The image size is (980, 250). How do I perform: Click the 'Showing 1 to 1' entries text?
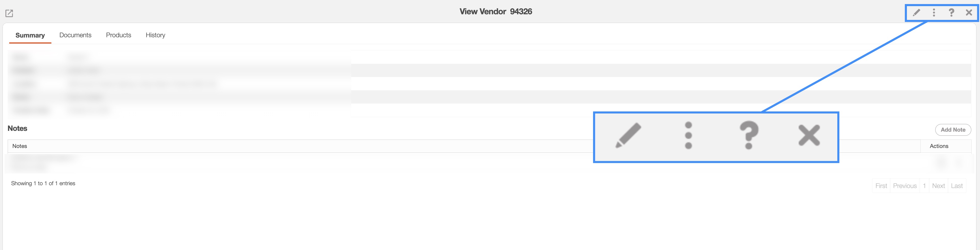43,183
